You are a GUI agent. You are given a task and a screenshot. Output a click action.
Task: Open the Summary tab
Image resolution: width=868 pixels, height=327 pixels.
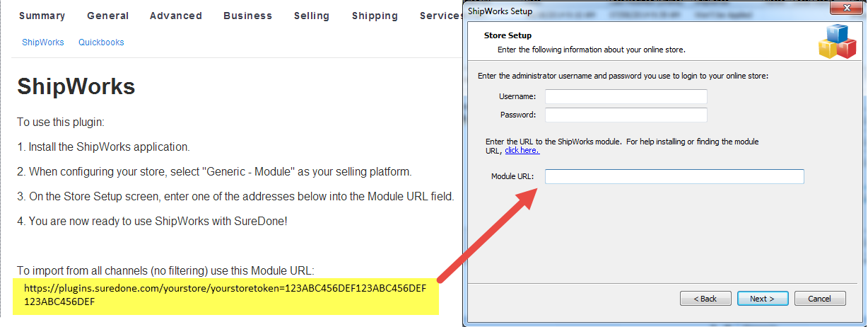[42, 16]
